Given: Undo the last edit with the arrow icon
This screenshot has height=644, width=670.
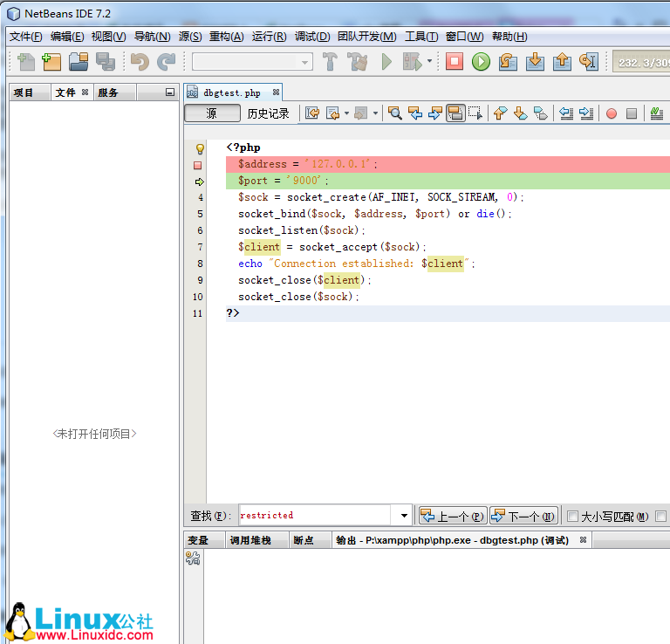Looking at the screenshot, I should pyautogui.click(x=140, y=62).
